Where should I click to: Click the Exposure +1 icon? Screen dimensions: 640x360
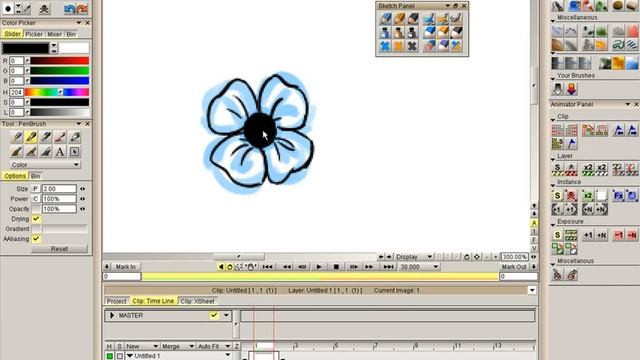(x=588, y=235)
